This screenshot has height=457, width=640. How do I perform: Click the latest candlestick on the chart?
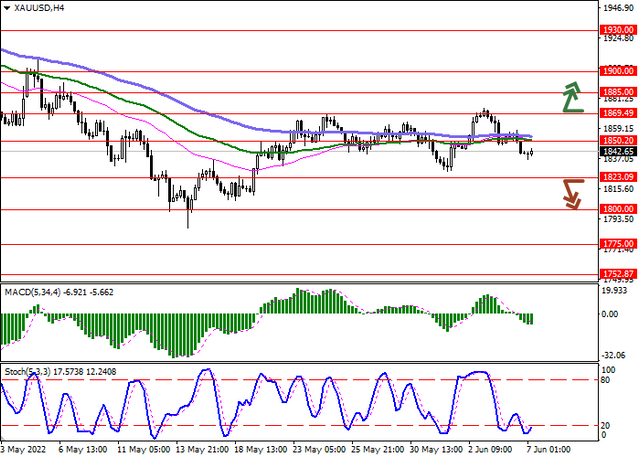[x=531, y=152]
